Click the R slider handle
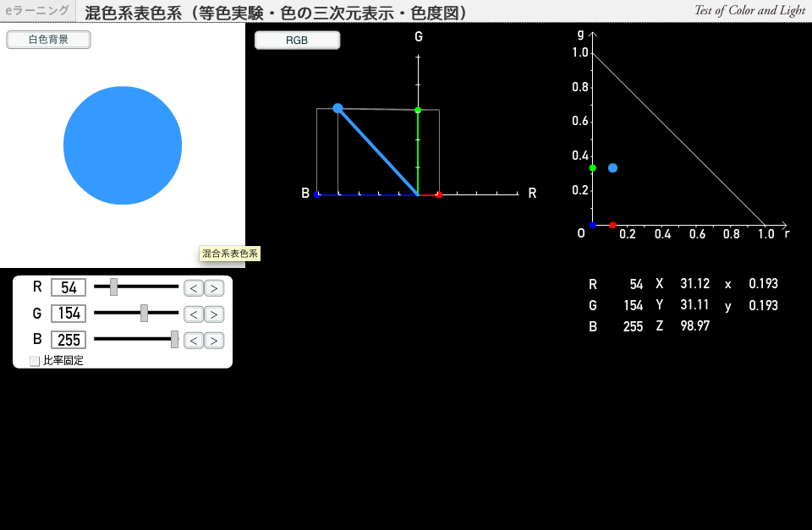The width and height of the screenshot is (812, 530). (113, 287)
